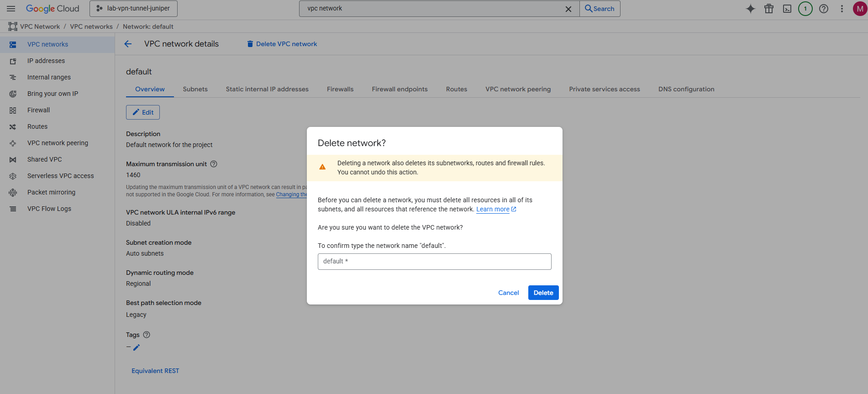Open Gemini AI assistant sparkle icon
The image size is (868, 394).
(751, 9)
